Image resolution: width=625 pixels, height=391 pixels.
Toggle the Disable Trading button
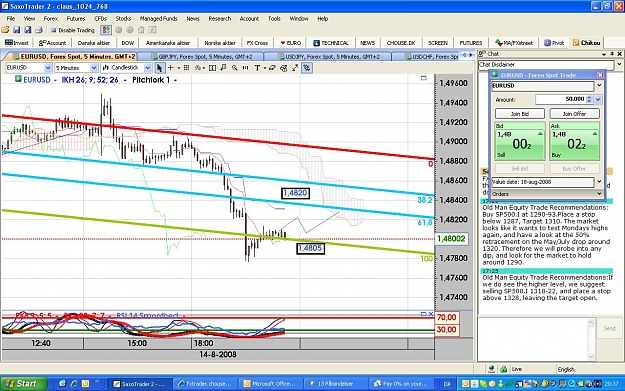pyautogui.click(x=73, y=30)
